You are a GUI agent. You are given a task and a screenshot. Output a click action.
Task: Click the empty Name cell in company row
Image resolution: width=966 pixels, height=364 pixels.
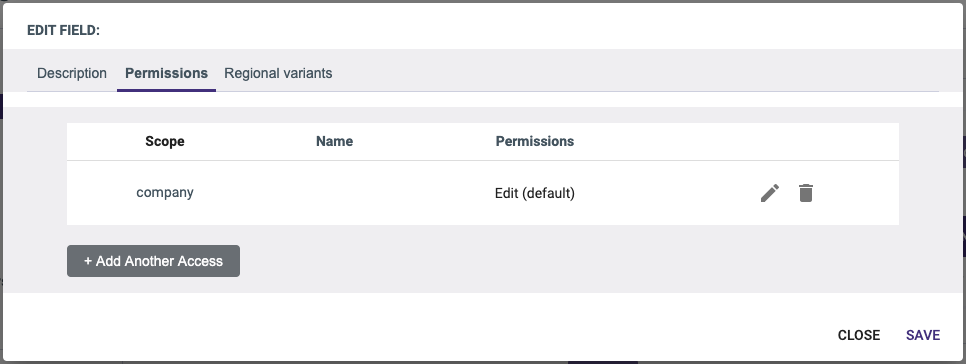(x=334, y=193)
